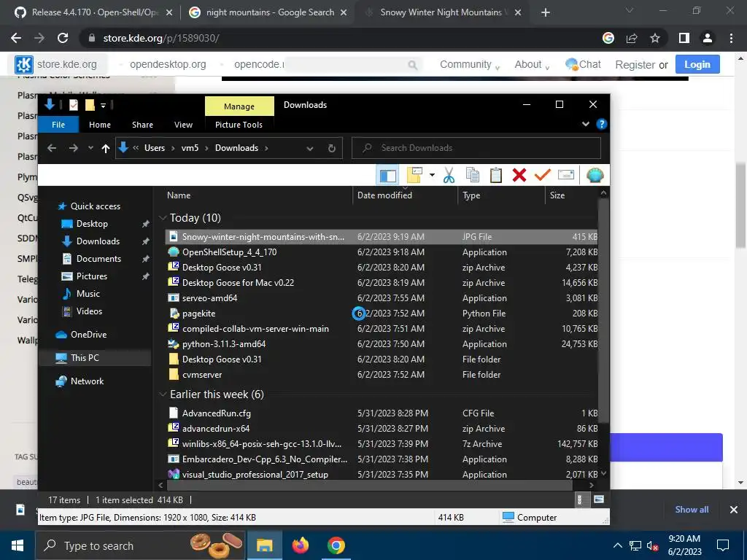Expand address bar history dropdown
The image size is (747, 560).
[x=309, y=148]
